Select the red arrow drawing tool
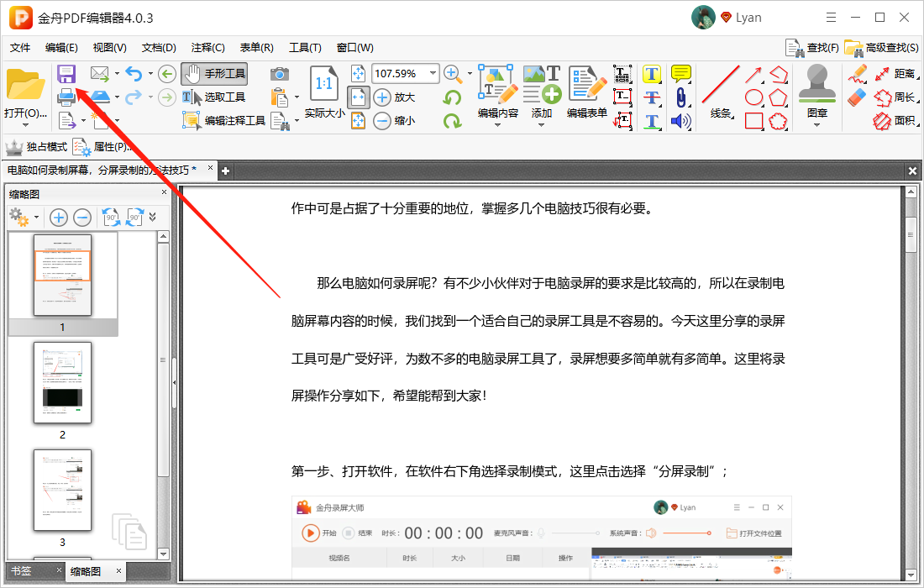The height and width of the screenshot is (588, 924). click(753, 75)
